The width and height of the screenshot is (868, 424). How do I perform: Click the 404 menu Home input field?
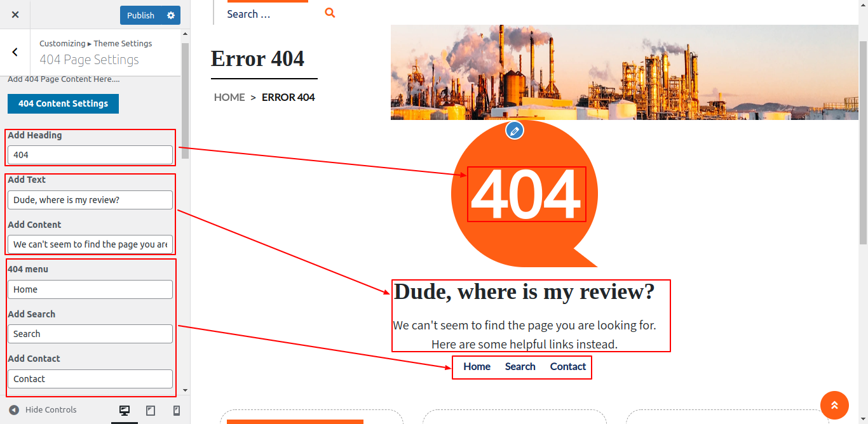90,289
